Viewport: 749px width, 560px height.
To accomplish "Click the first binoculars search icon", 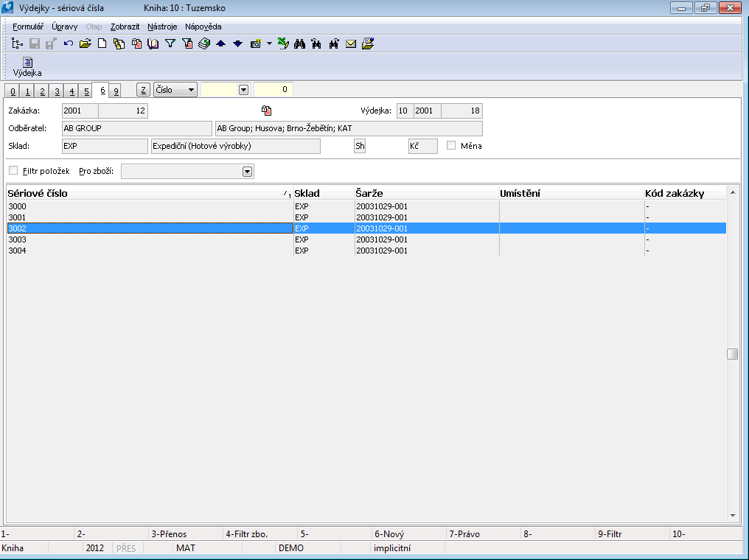I will [x=300, y=43].
